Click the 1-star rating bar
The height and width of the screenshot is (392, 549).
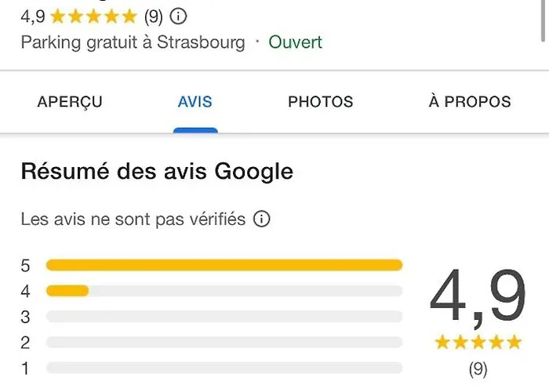point(224,368)
